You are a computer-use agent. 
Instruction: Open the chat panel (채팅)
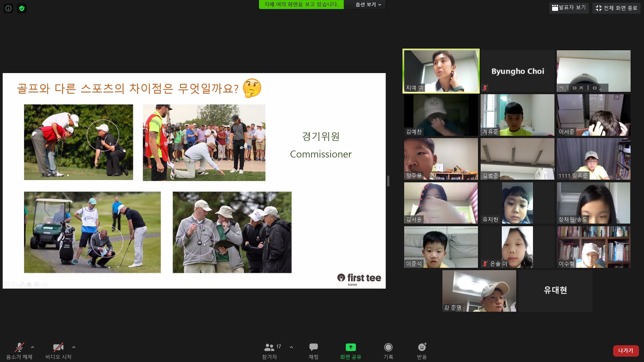pyautogui.click(x=313, y=351)
